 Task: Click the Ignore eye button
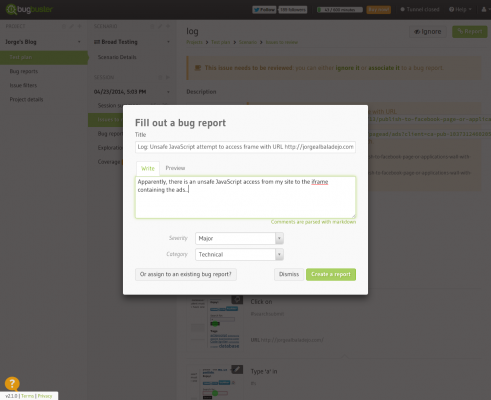428,32
